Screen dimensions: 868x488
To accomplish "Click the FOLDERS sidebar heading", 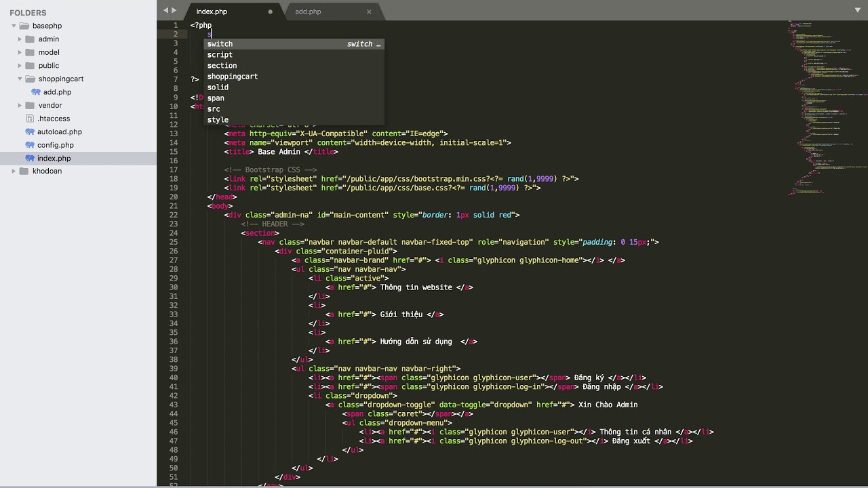I will pos(28,13).
